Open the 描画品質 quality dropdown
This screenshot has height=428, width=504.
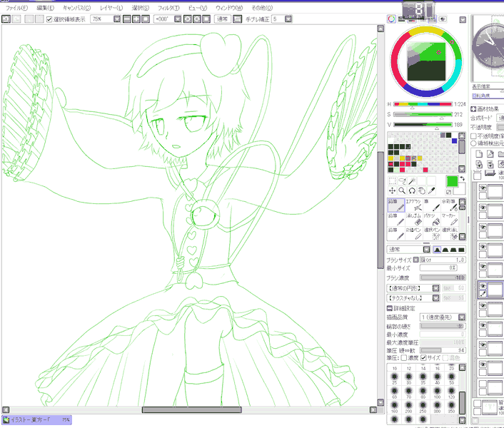(x=462, y=317)
